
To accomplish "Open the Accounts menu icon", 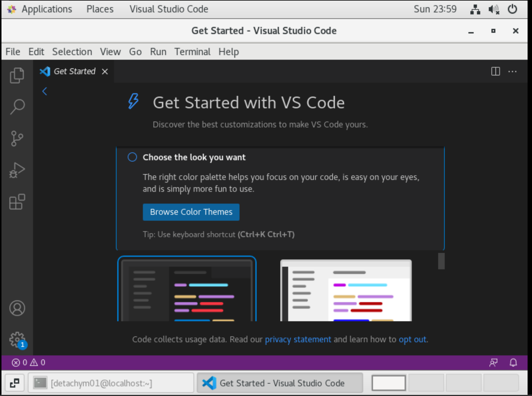I will [x=17, y=308].
